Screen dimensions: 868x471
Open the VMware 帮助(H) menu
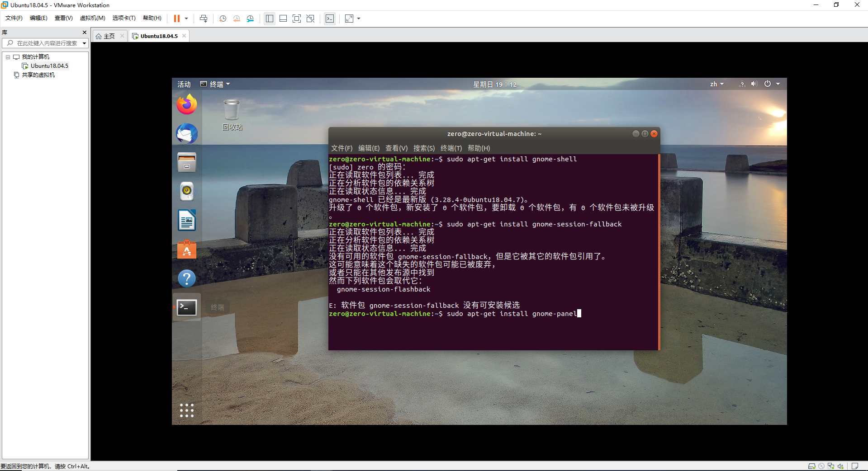pyautogui.click(x=152, y=18)
